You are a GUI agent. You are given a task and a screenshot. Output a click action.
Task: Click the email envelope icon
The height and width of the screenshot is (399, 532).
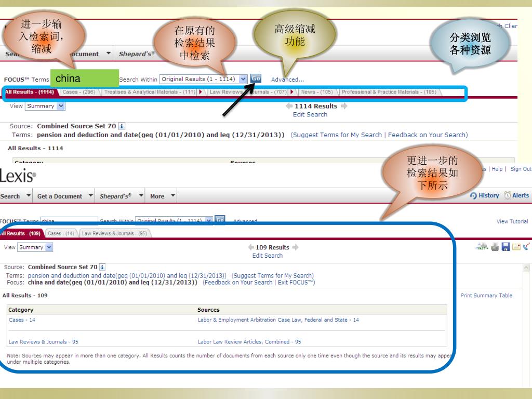click(x=516, y=247)
